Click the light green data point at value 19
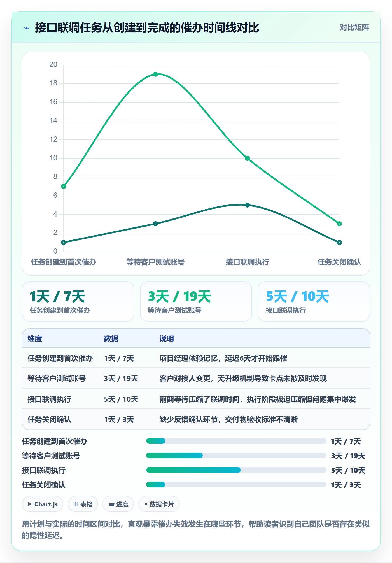This screenshot has width=392, height=563. click(155, 74)
